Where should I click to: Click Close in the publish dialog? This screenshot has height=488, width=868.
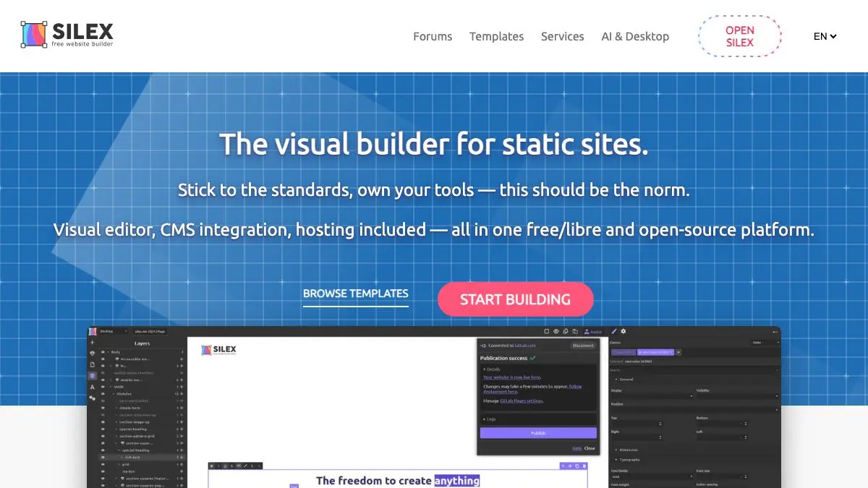[x=590, y=448]
